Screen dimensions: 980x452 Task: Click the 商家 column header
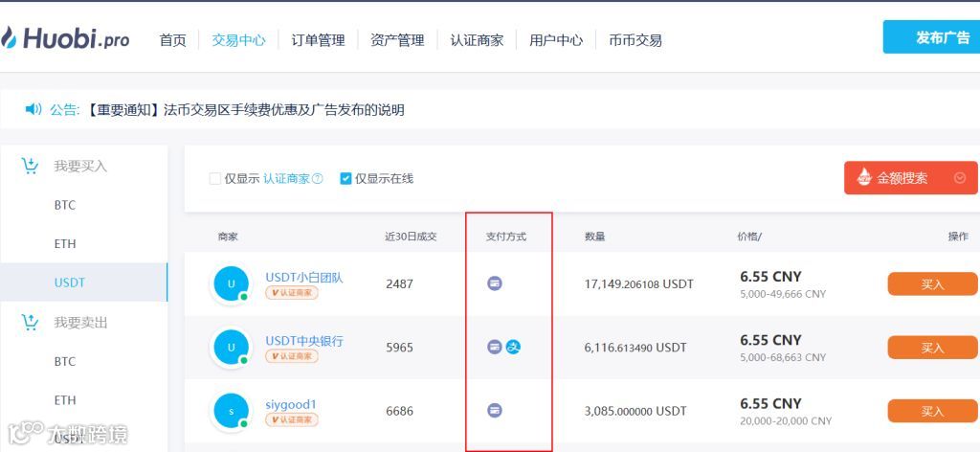tap(228, 237)
